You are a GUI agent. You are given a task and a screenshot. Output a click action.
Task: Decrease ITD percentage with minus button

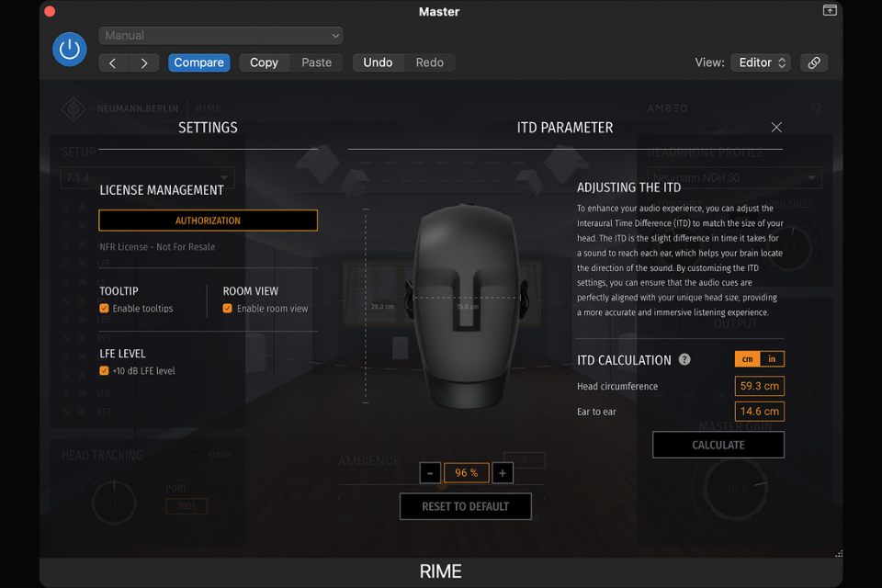click(430, 473)
